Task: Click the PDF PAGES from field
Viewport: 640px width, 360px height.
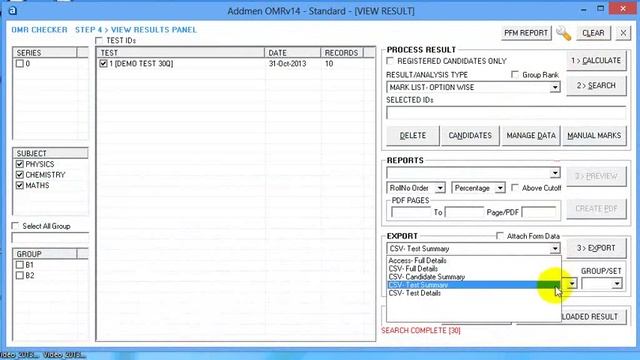Action: click(411, 212)
